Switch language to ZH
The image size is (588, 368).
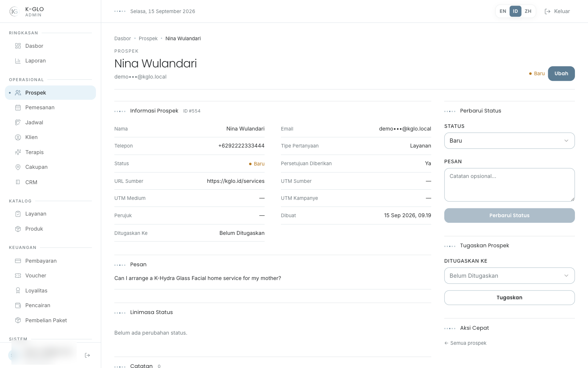[528, 11]
